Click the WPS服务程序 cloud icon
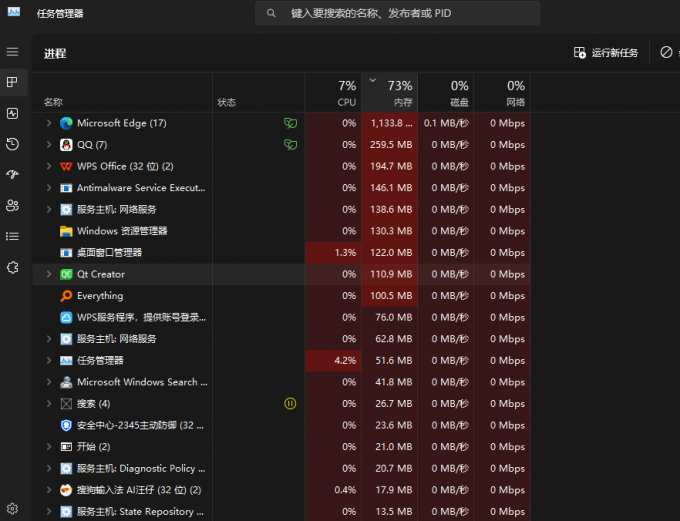This screenshot has width=680, height=521. pos(66,318)
